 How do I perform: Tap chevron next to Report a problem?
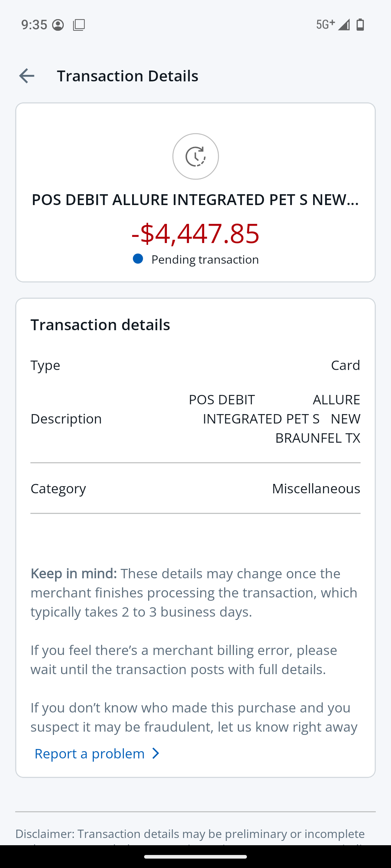point(156,754)
